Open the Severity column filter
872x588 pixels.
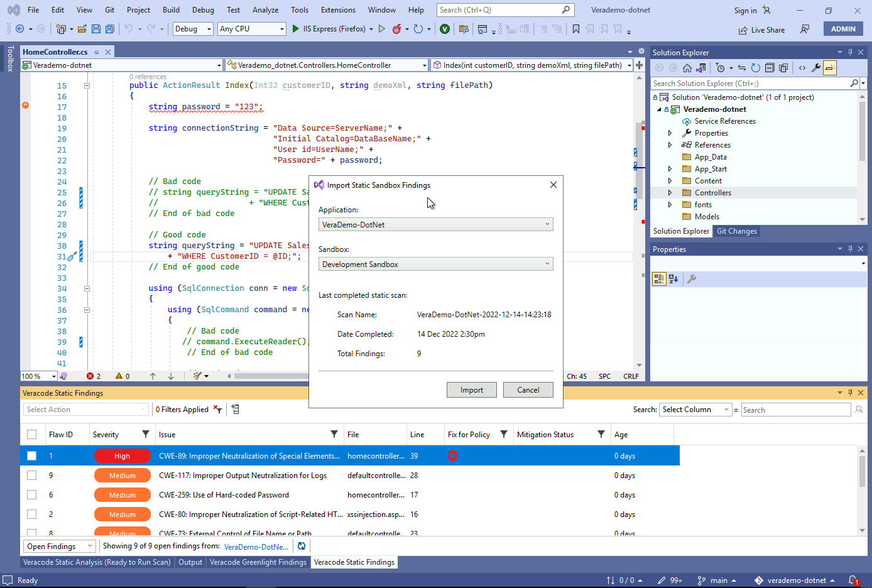coord(146,434)
